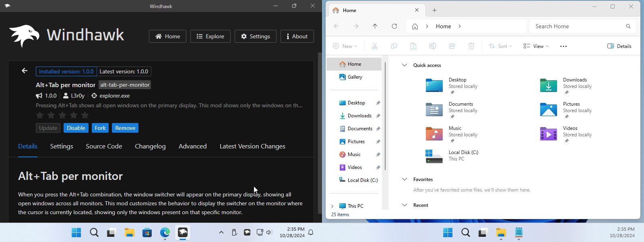Image resolution: width=644 pixels, height=242 pixels.
Task: Click the Windhawk taskbar icon
Action: click(183, 232)
